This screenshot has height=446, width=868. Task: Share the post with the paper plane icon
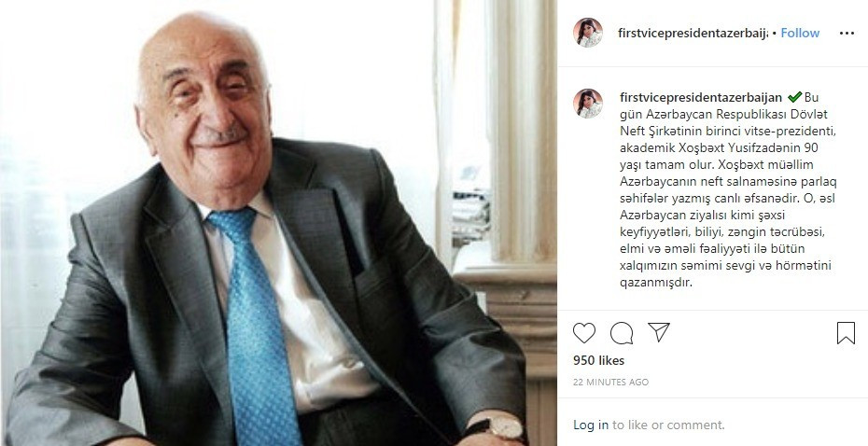point(659,332)
